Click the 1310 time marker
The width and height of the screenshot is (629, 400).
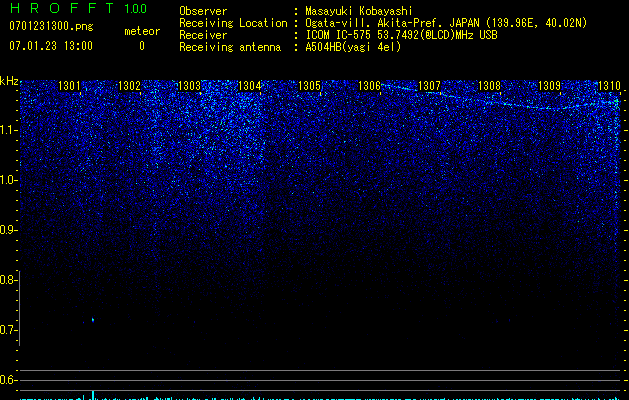(609, 86)
